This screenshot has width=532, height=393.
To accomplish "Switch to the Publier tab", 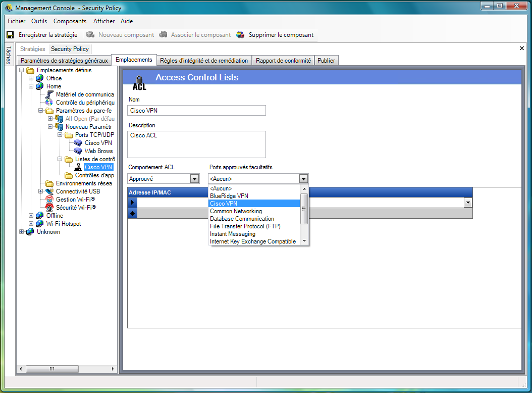I will 326,61.
